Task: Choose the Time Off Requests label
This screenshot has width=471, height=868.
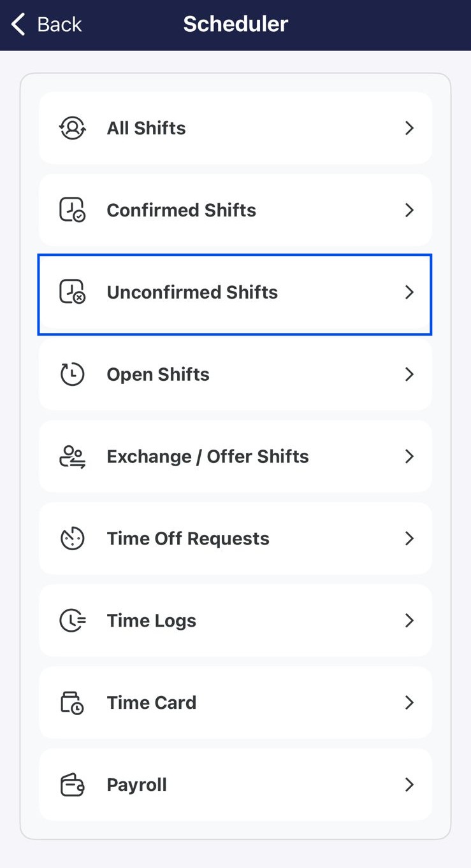Action: 188,539
